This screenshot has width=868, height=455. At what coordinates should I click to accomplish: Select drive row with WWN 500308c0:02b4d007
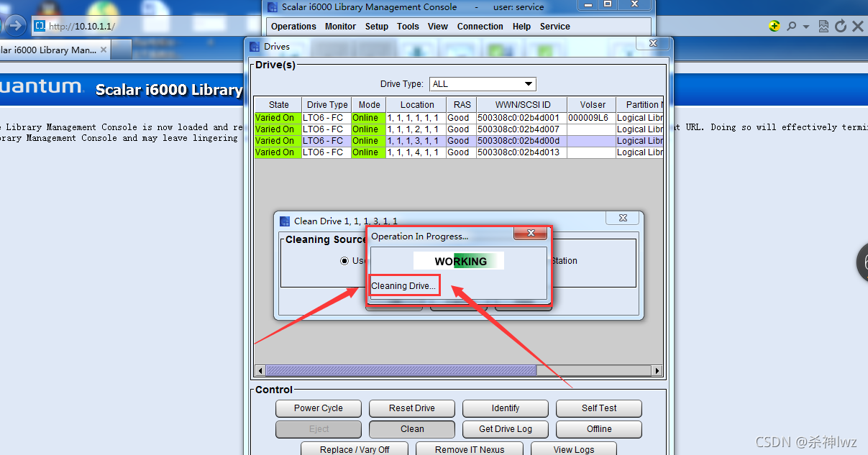pyautogui.click(x=458, y=129)
